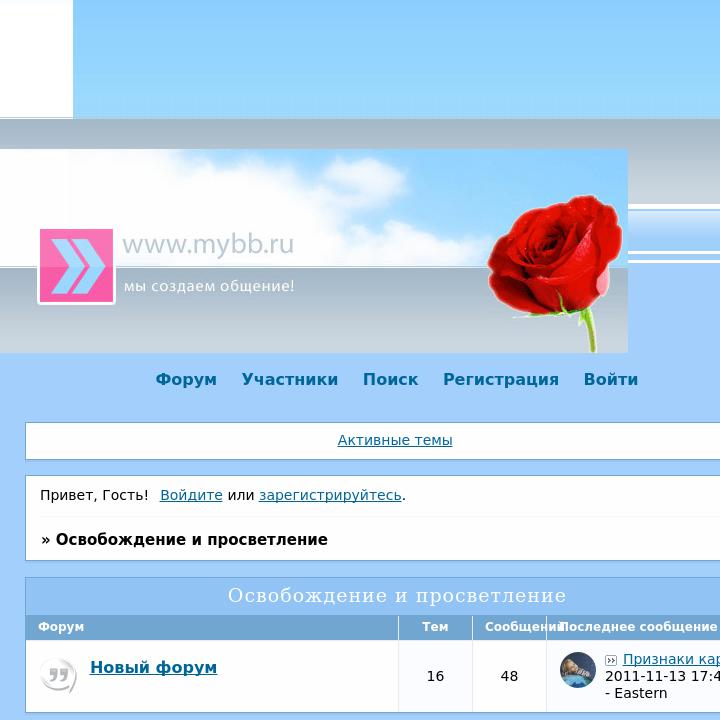Click the Привет, Гость! greeting text
The width and height of the screenshot is (720, 720).
tap(94, 495)
